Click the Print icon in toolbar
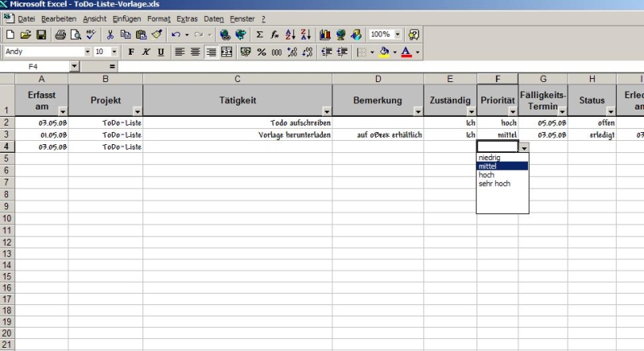 60,35
